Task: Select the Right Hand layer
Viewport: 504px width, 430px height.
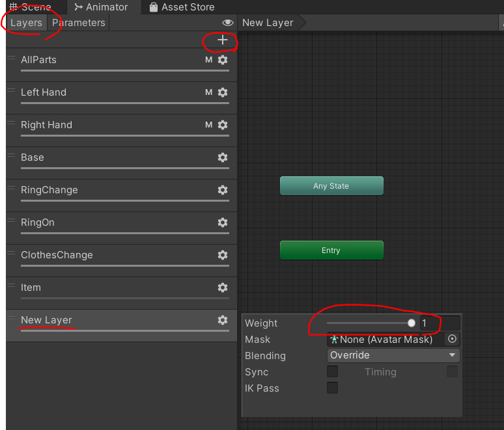Action: (122, 130)
